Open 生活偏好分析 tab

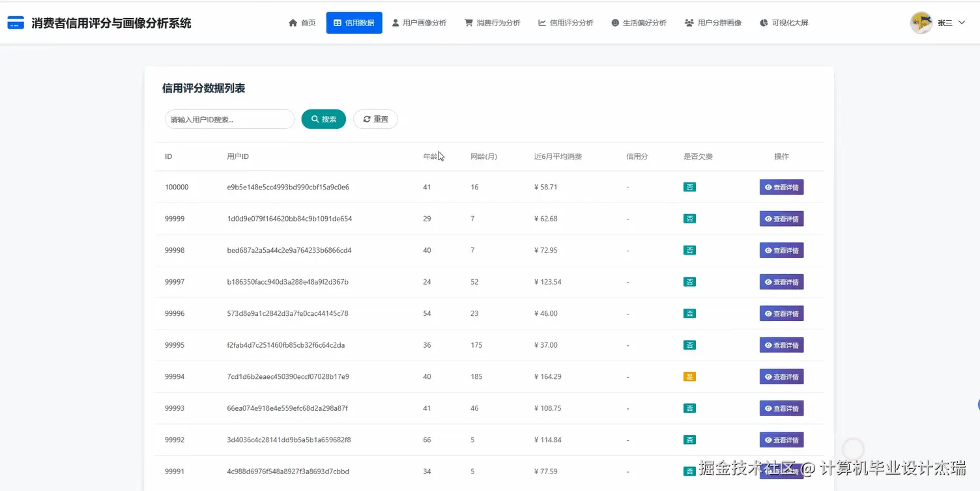[x=639, y=23]
